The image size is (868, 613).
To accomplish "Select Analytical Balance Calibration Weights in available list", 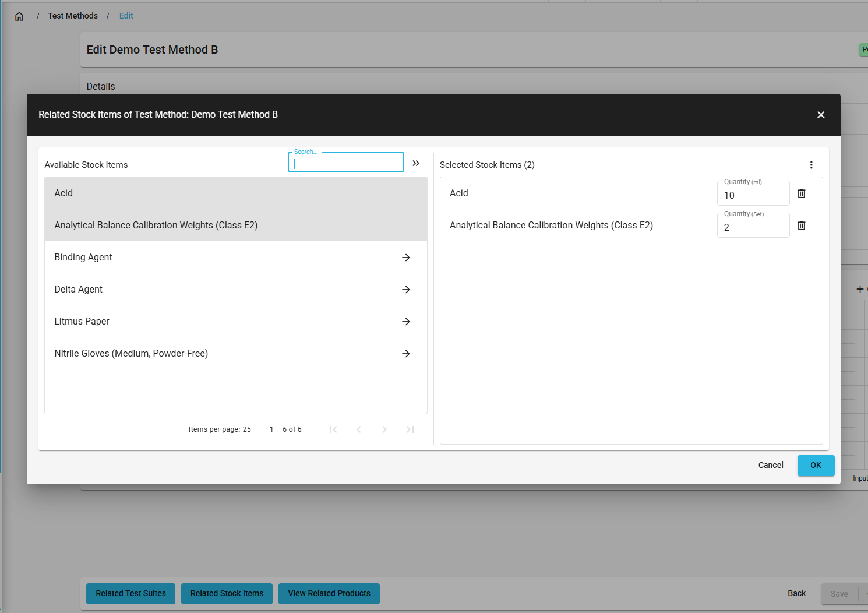I will click(236, 225).
